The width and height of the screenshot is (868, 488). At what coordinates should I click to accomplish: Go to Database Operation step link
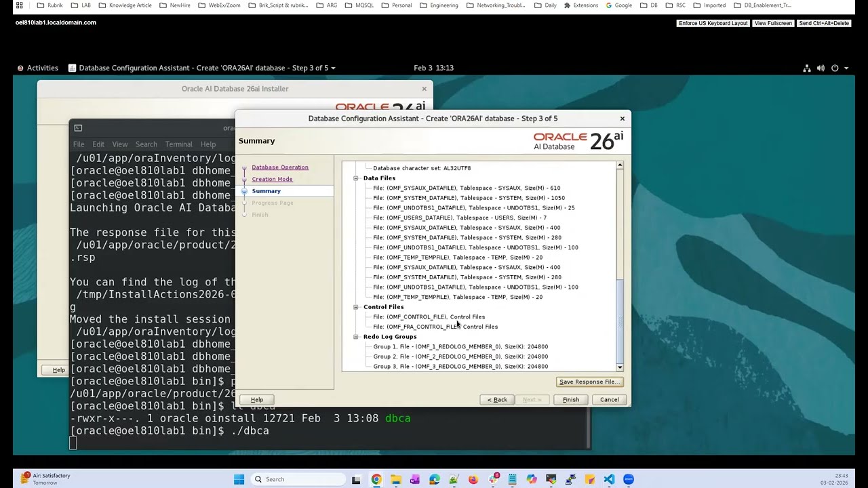[x=280, y=167]
